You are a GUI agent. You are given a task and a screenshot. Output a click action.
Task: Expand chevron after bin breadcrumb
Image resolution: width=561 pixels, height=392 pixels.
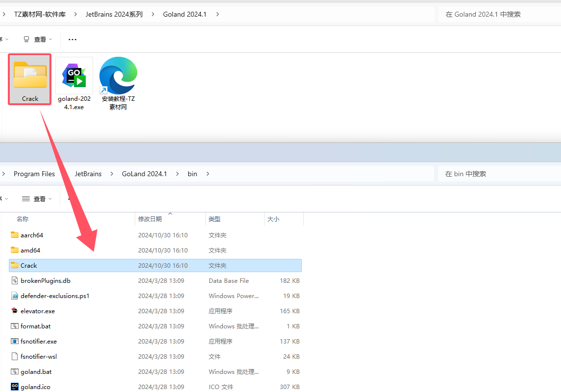pos(208,174)
